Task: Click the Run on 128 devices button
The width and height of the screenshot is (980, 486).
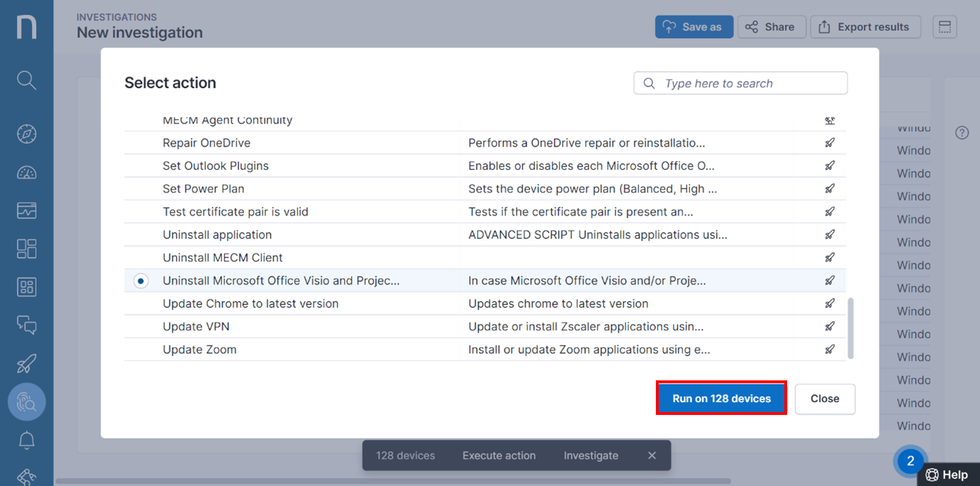Action: point(721,398)
